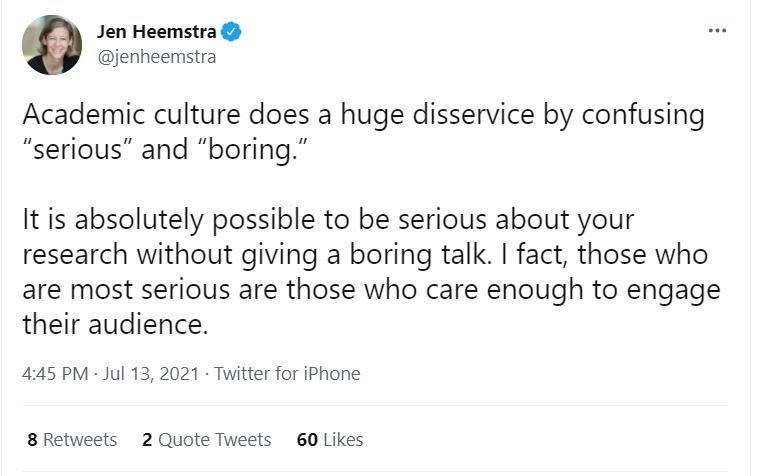View the 8 Retweets list
Image resolution: width=758 pixels, height=476 pixels.
[x=72, y=439]
